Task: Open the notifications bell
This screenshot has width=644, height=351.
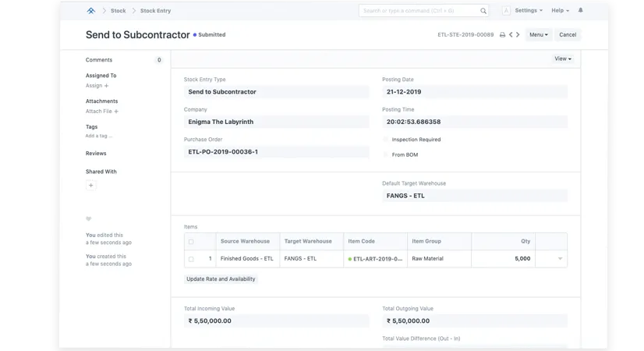Action: pyautogui.click(x=580, y=10)
